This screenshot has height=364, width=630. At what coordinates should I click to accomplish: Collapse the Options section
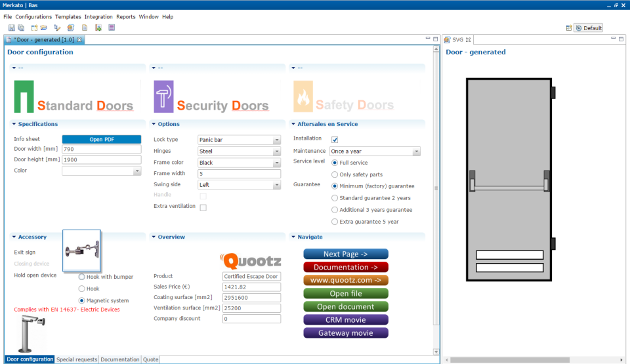154,124
